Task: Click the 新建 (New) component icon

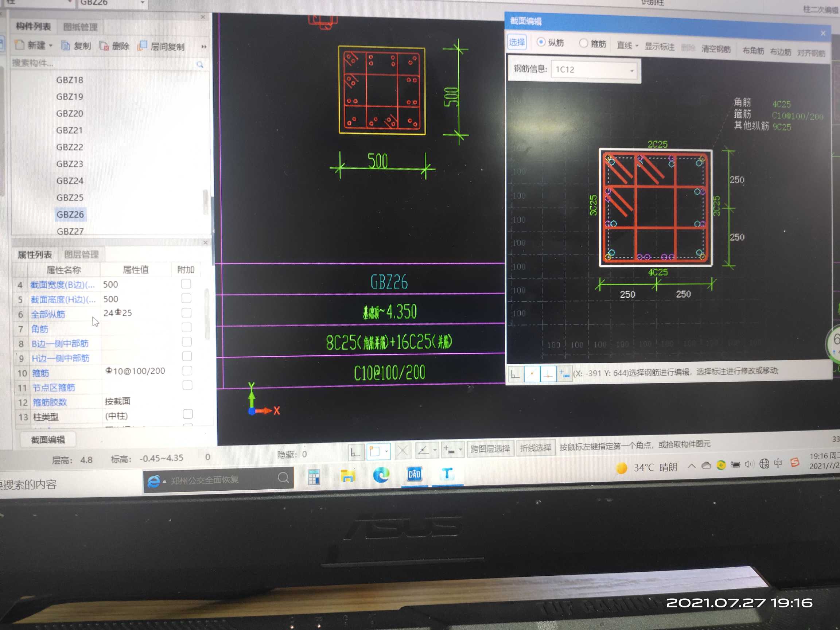Action: pyautogui.click(x=20, y=45)
